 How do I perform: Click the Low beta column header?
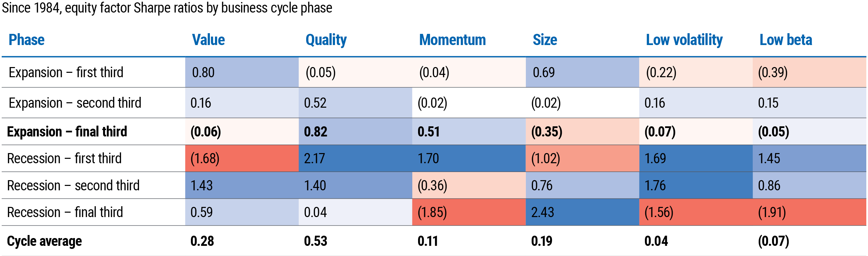tap(786, 40)
